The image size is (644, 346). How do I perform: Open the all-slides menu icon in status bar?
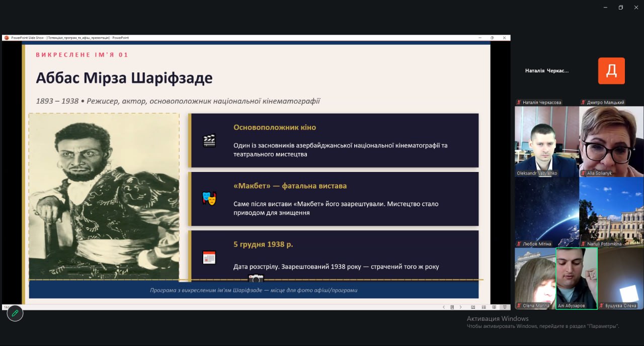tap(452, 307)
